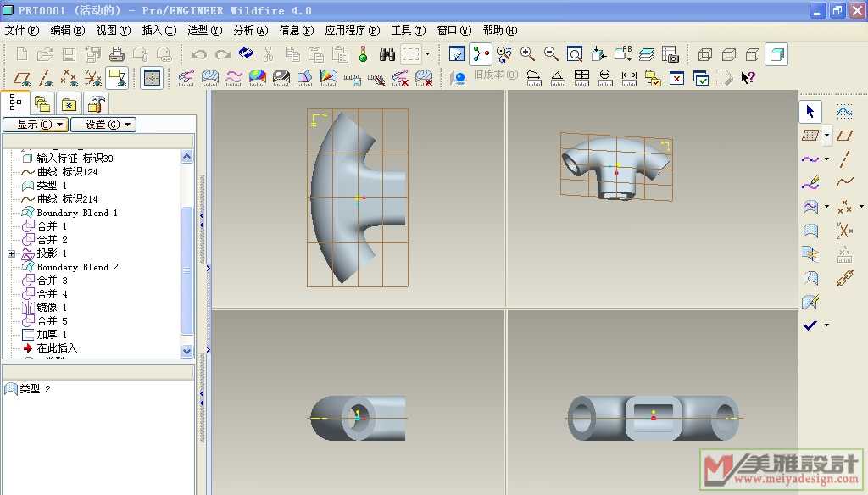Click the Repaint screen icon
Viewport: 868px width, 495px height.
(457, 54)
